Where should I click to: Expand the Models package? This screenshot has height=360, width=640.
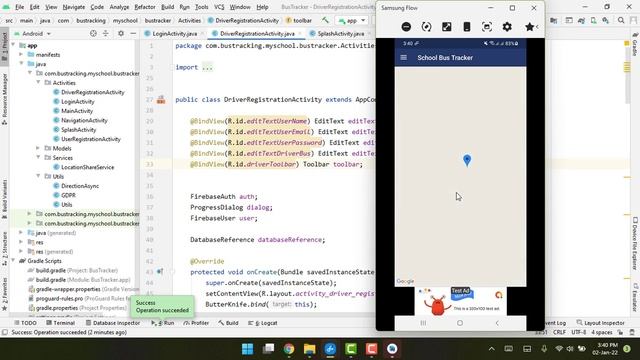tap(38, 148)
